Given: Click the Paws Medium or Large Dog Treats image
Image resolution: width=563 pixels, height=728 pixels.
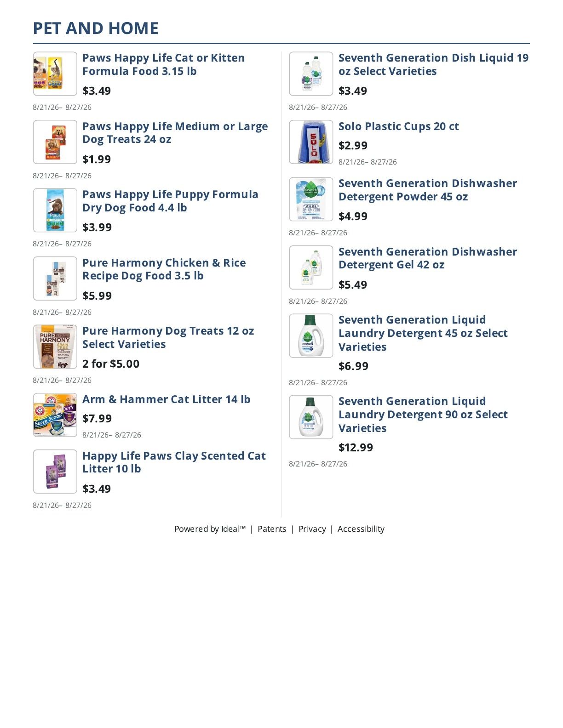Looking at the screenshot, I should pyautogui.click(x=55, y=142).
